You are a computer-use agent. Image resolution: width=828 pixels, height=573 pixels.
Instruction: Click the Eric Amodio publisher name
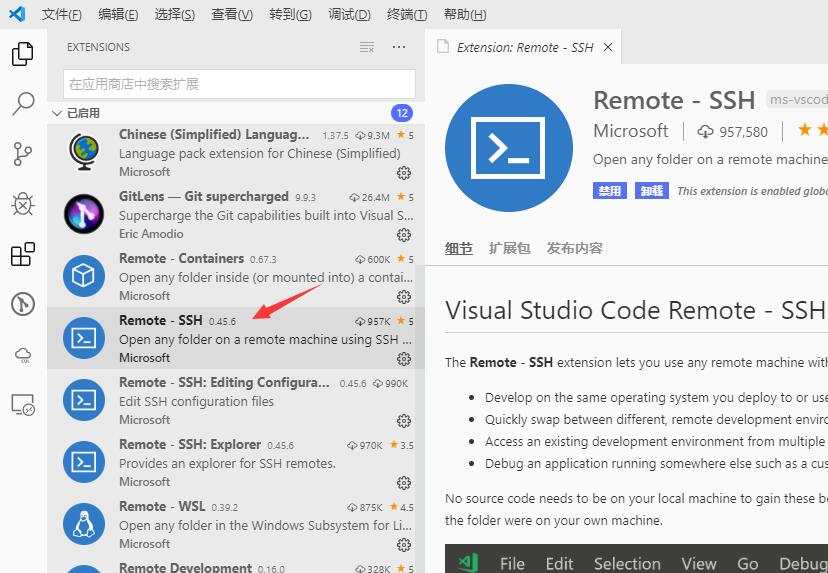(151, 234)
